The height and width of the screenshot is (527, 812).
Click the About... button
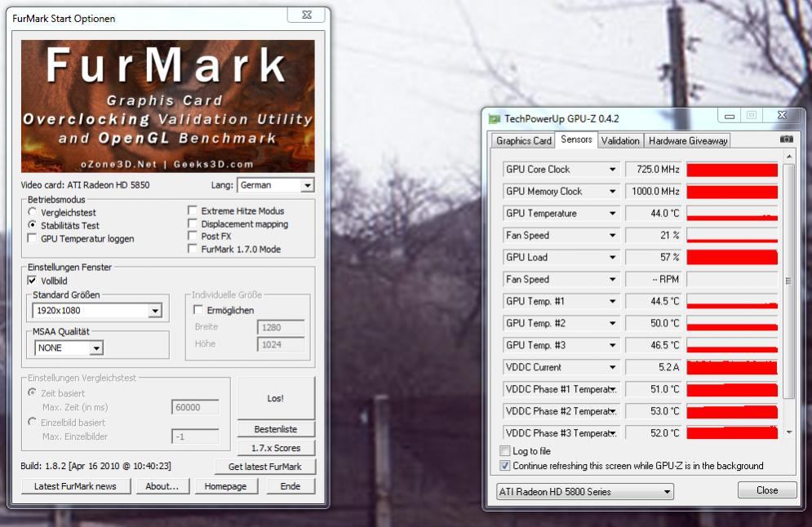pyautogui.click(x=162, y=486)
